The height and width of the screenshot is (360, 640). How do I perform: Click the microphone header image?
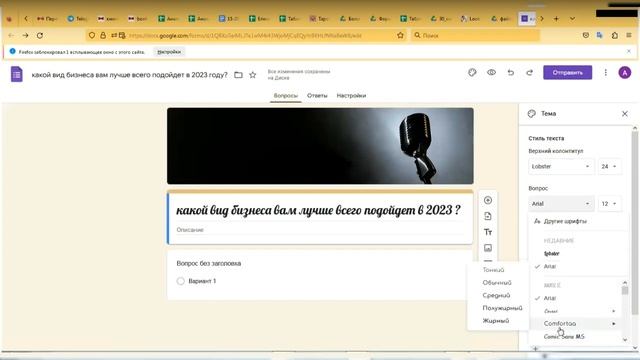point(320,146)
